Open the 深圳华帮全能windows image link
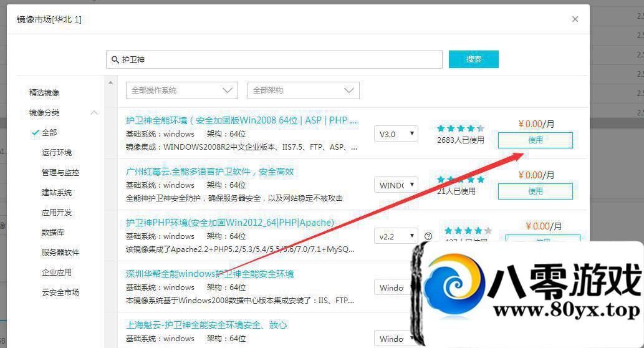This screenshot has width=644, height=348. (210, 274)
